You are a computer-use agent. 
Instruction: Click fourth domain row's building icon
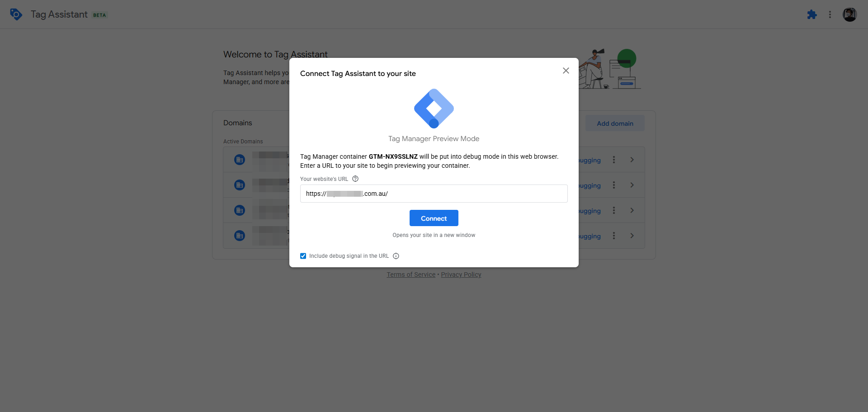[240, 236]
